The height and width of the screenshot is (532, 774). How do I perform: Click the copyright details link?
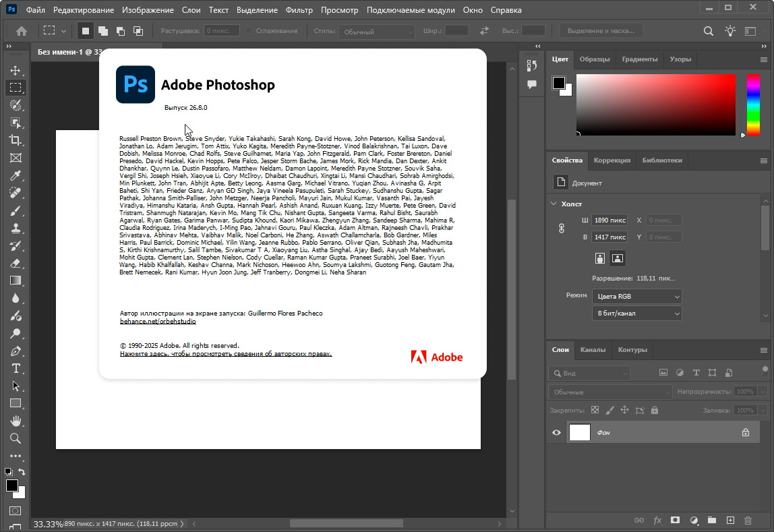pos(226,354)
